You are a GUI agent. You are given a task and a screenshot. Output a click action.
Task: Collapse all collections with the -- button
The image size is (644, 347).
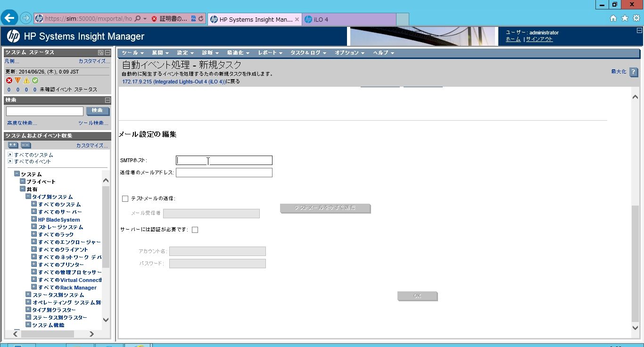(x=26, y=145)
